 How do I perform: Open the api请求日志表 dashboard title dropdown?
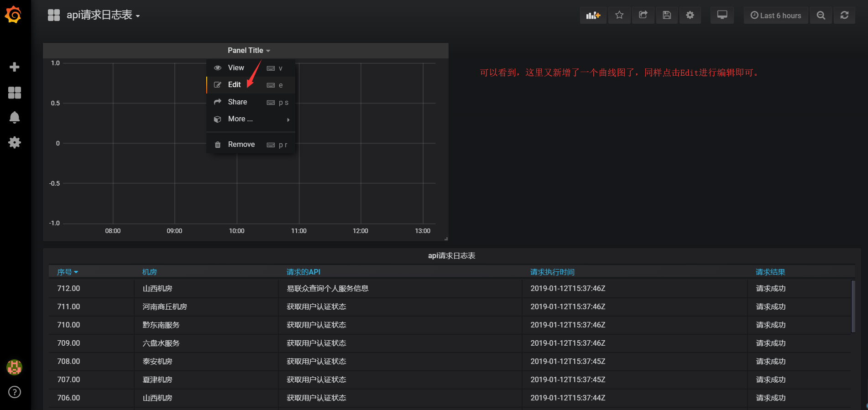[103, 15]
